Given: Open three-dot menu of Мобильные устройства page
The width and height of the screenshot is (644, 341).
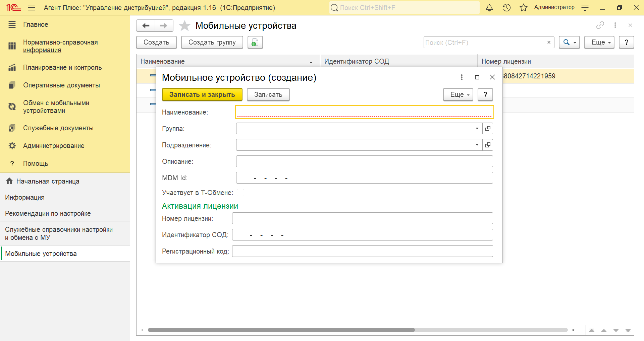Looking at the screenshot, I should [615, 25].
